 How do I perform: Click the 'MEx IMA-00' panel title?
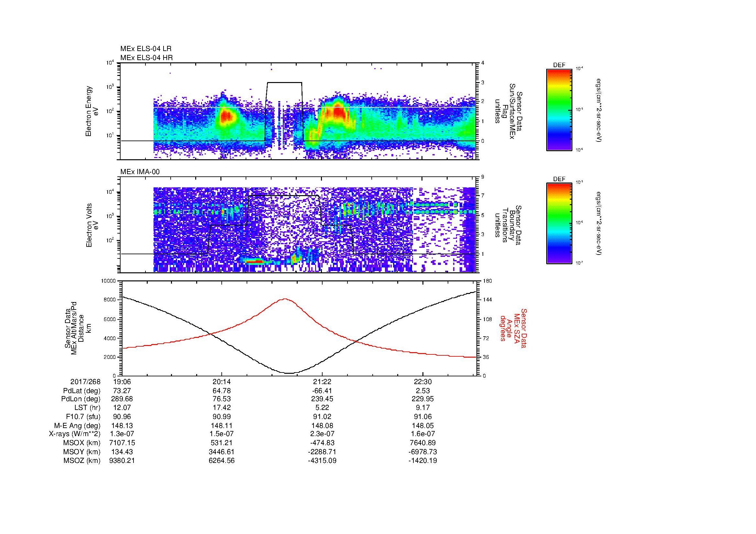click(140, 172)
